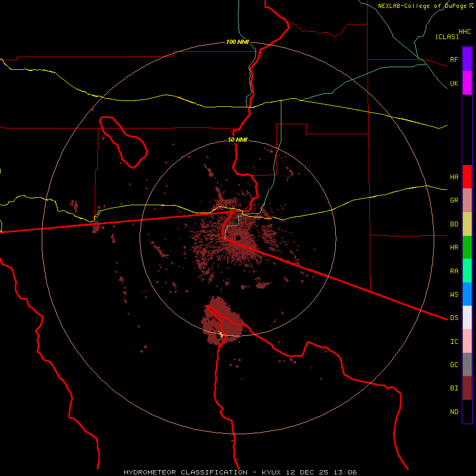Click the DS legend label

[x=454, y=317]
